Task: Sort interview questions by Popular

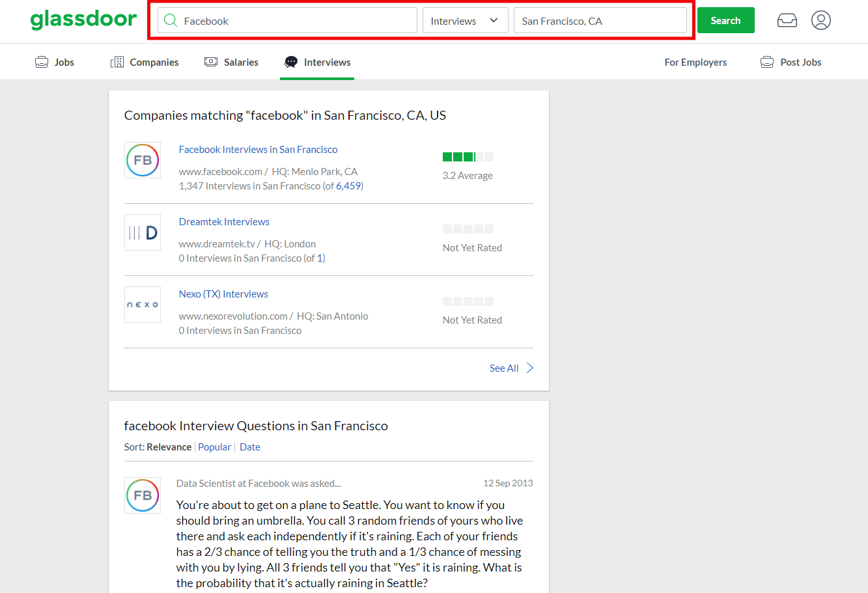Action: tap(214, 447)
